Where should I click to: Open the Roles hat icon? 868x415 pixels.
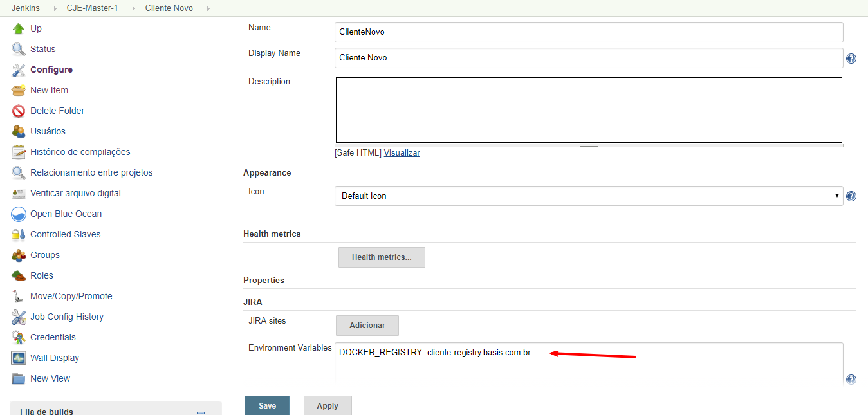(18, 275)
